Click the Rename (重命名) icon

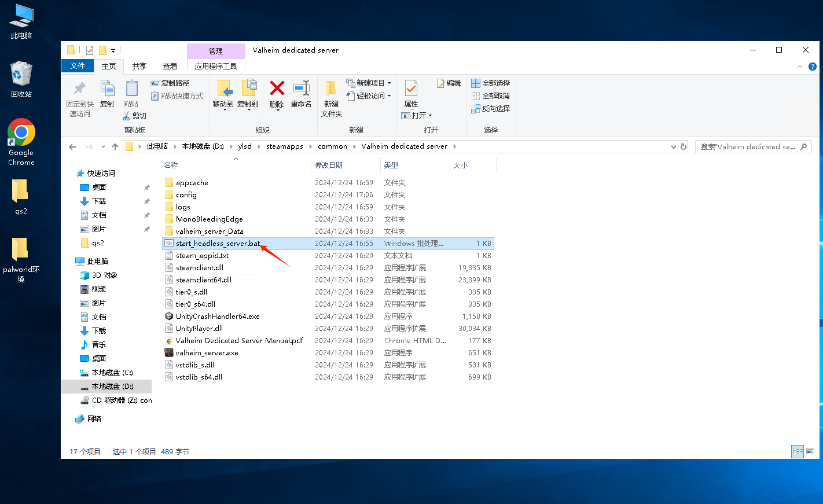[301, 88]
